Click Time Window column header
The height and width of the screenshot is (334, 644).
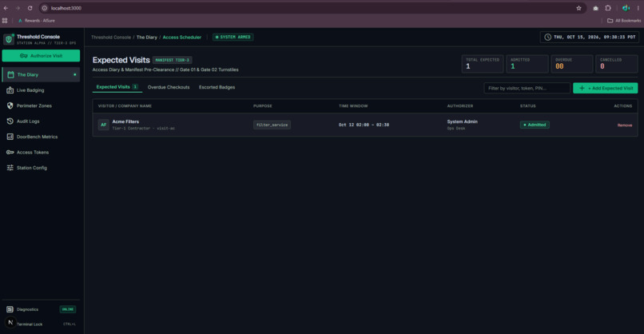(x=353, y=106)
